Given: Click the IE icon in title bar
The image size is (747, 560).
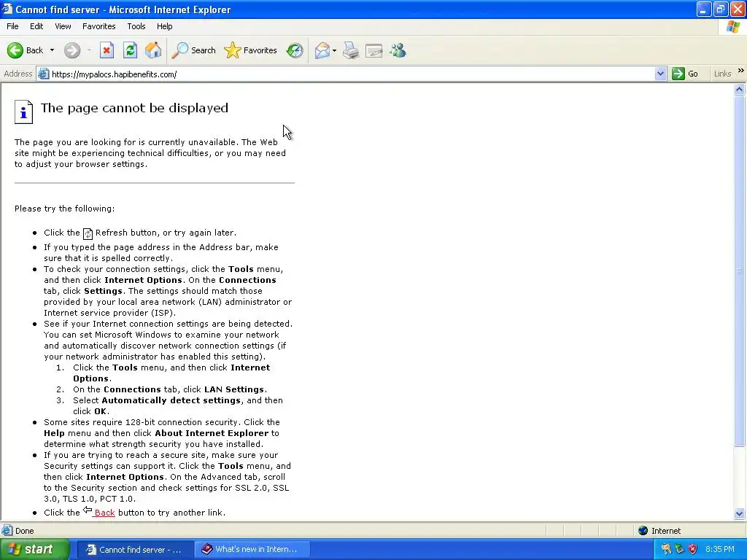Looking at the screenshot, I should (x=7, y=9).
